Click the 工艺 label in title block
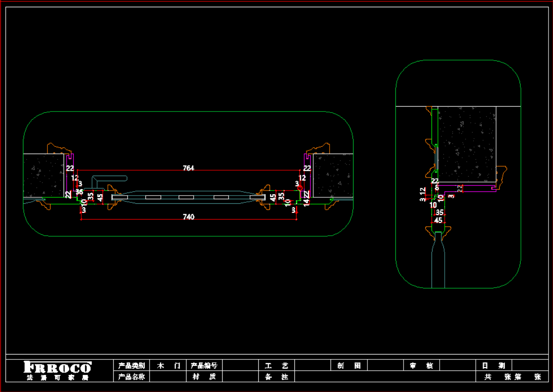The width and height of the screenshot is (553, 392). coord(276,366)
